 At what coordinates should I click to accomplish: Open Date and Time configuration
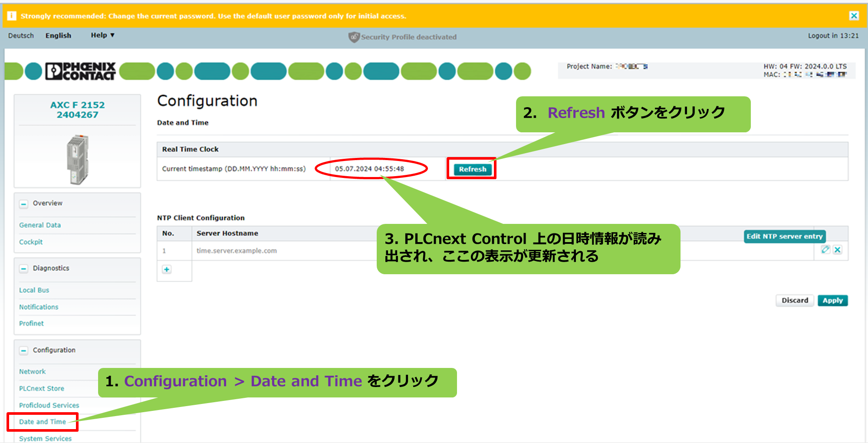(43, 422)
